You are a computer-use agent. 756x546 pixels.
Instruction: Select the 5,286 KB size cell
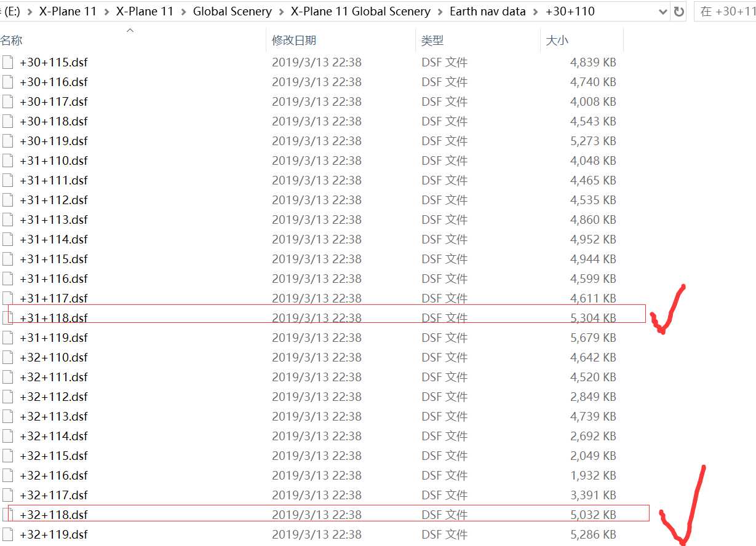[x=593, y=534]
